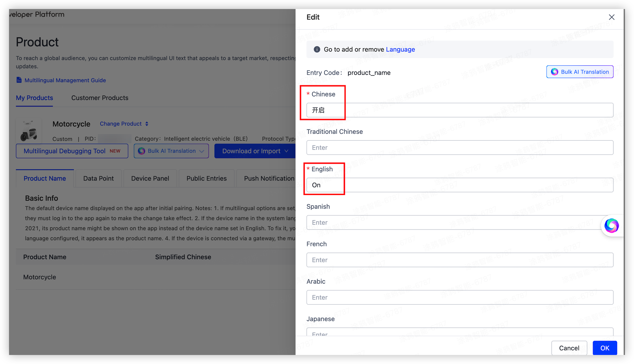Focus the Spanish input field

coord(460,222)
